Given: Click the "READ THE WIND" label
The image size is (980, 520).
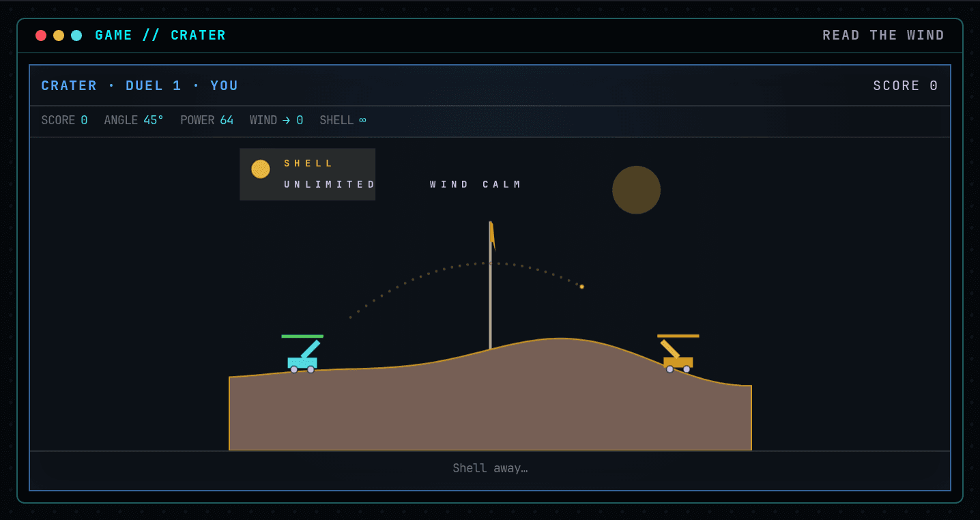Looking at the screenshot, I should click(884, 35).
